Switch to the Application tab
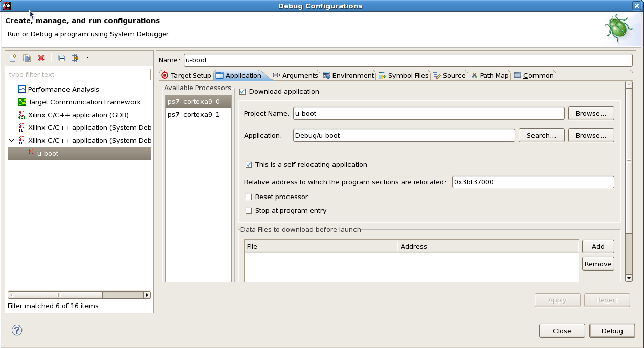644x348 pixels. 238,75
